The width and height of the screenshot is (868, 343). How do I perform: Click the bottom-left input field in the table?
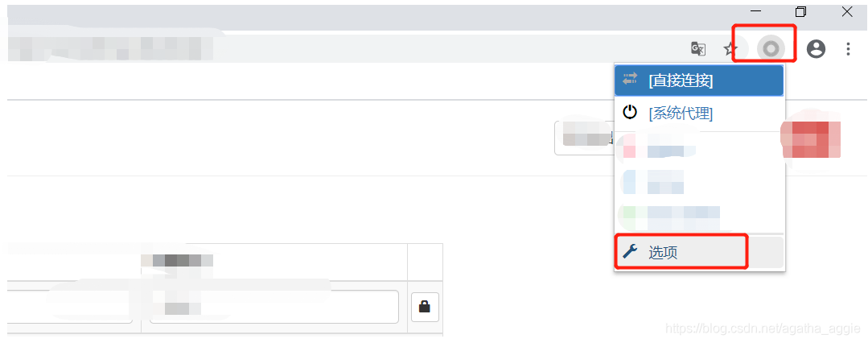(x=70, y=307)
